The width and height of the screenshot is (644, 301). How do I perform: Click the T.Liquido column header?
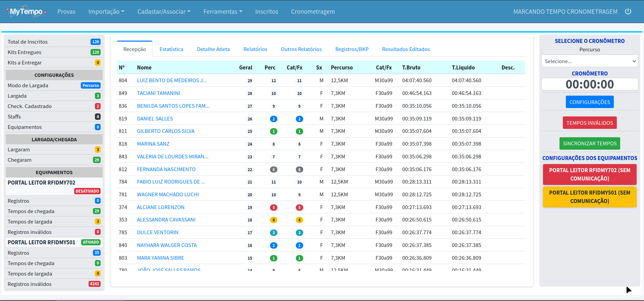[x=463, y=67]
